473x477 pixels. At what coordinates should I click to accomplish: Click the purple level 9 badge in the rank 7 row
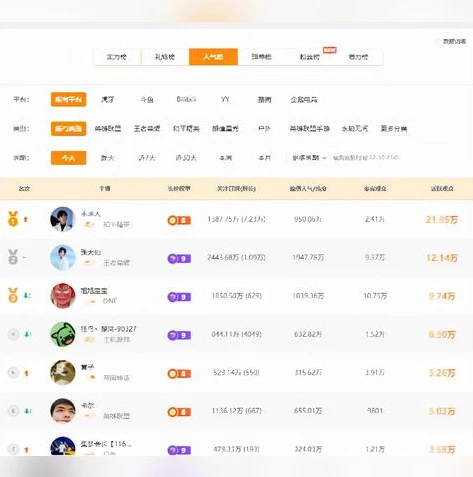click(179, 450)
